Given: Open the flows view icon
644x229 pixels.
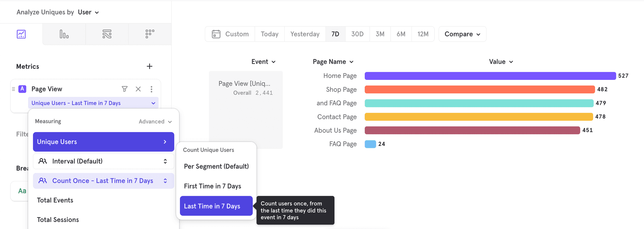Looking at the screenshot, I should 107,34.
